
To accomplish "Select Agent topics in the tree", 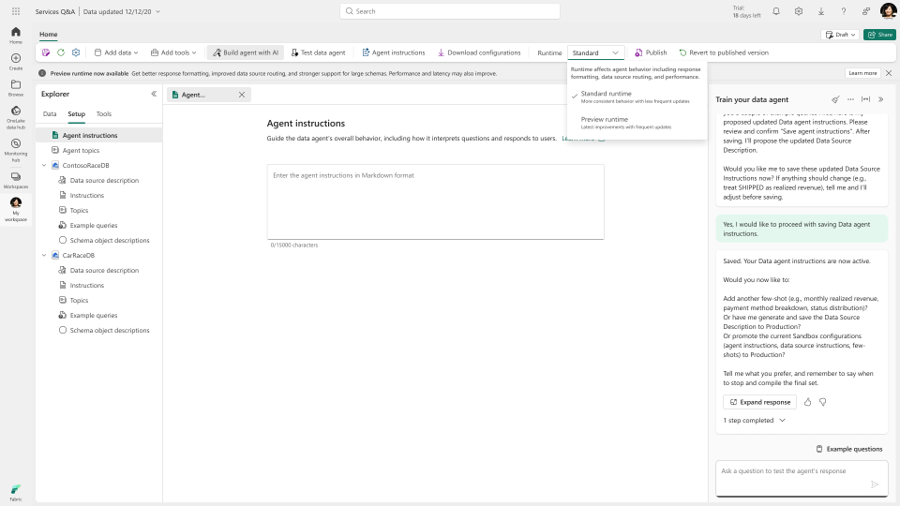I will [x=81, y=150].
